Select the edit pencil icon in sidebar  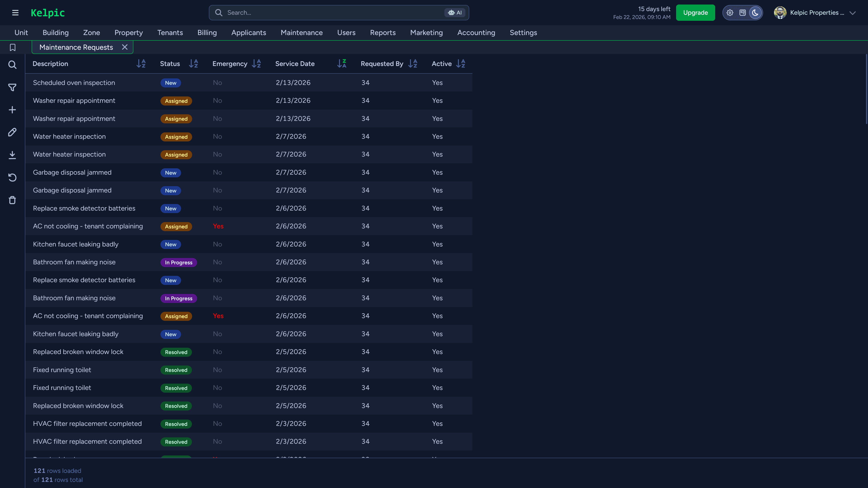pyautogui.click(x=12, y=132)
